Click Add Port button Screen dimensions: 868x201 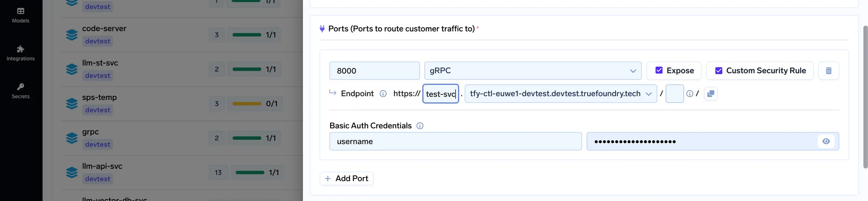point(346,178)
